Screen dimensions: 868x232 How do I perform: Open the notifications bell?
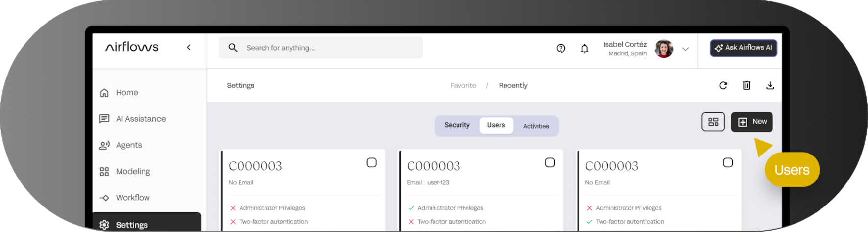pyautogui.click(x=584, y=48)
